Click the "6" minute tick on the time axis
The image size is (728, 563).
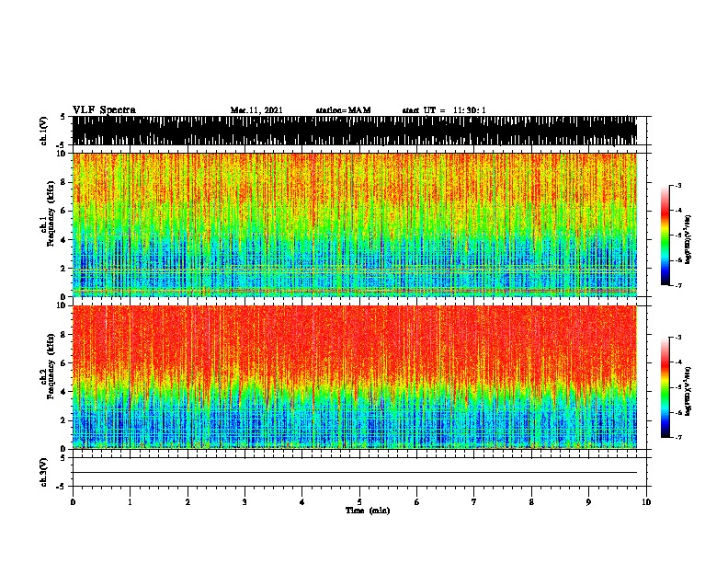coord(417,502)
